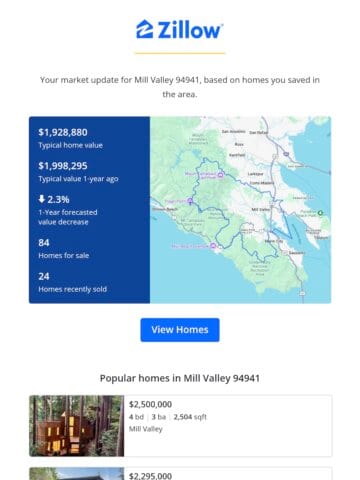Viewport: 360px width, 480px height.
Task: Click the View Homes button
Action: [x=180, y=330]
